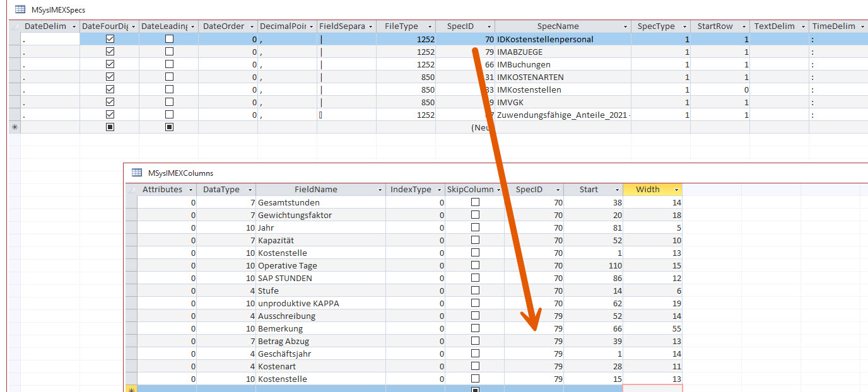Click the IMVGK cell
The image size is (868, 392).
click(x=563, y=102)
